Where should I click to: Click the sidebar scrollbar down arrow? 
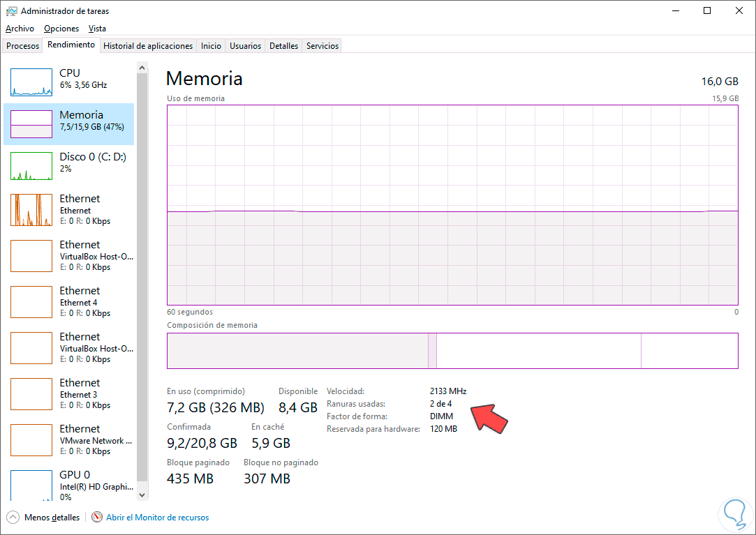[142, 495]
